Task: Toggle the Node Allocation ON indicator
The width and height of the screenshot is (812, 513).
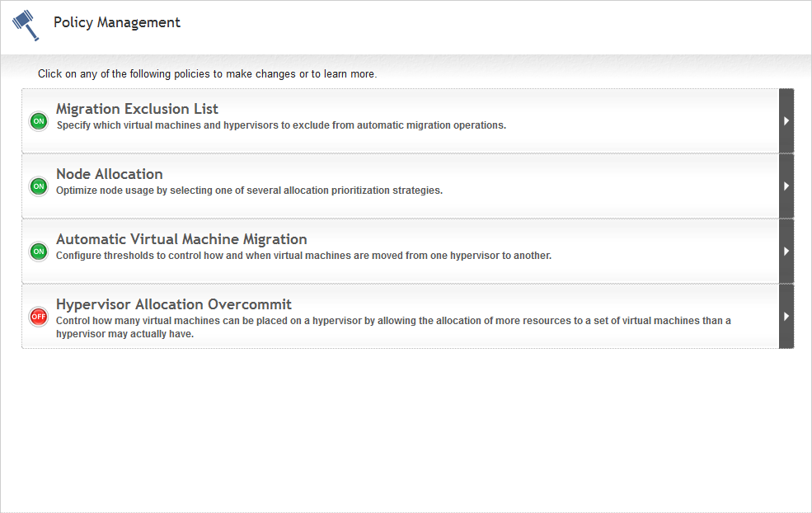Action: [x=39, y=186]
